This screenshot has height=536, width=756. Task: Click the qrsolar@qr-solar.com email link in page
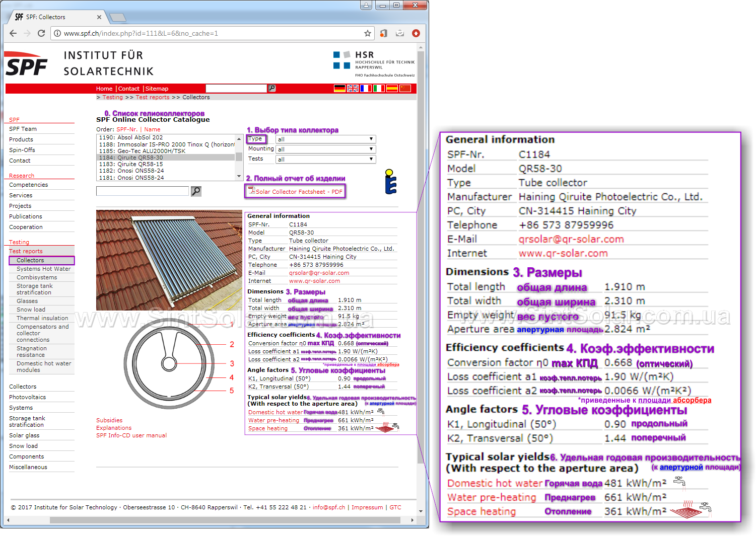(x=319, y=273)
